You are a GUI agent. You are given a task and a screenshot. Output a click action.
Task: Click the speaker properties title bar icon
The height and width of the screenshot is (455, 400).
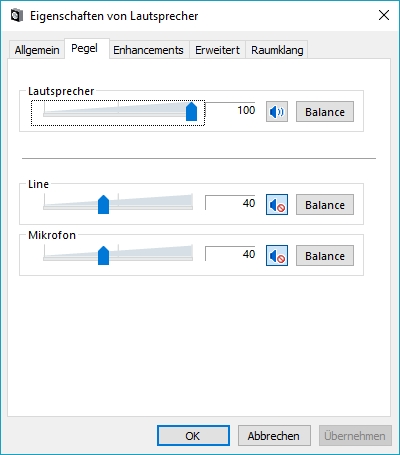coord(17,16)
